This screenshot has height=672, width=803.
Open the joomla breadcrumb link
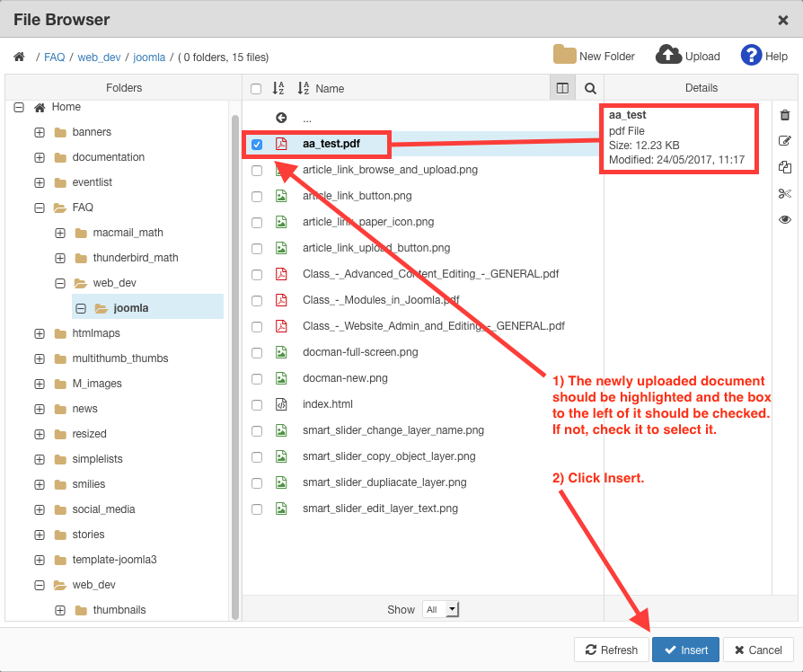coord(149,57)
